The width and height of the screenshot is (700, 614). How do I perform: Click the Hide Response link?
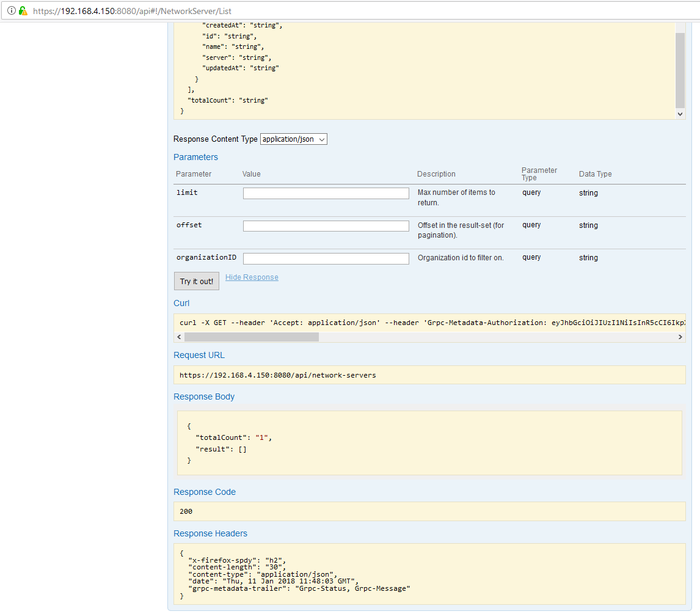(x=252, y=277)
